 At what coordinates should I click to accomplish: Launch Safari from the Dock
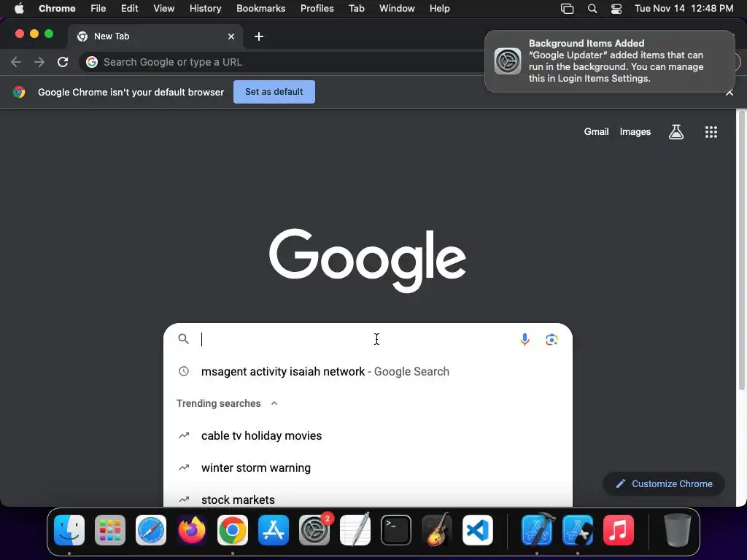pyautogui.click(x=151, y=530)
